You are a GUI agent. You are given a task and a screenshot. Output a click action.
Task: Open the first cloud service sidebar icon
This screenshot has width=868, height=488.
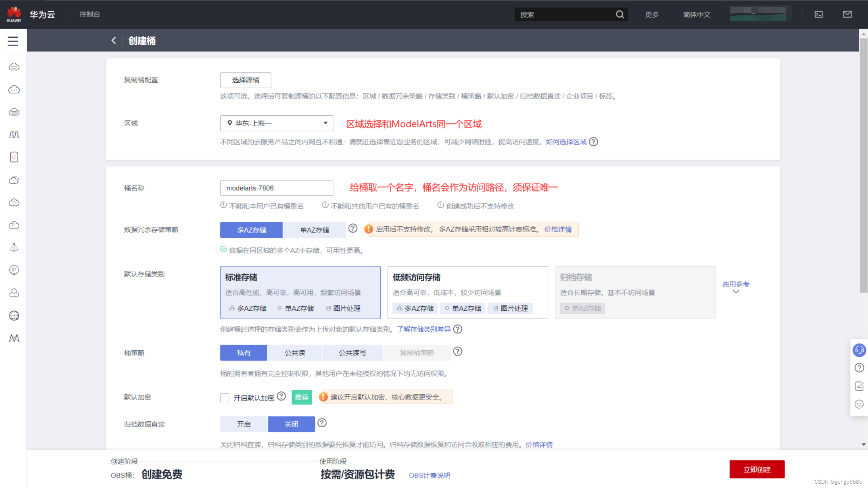(x=14, y=67)
